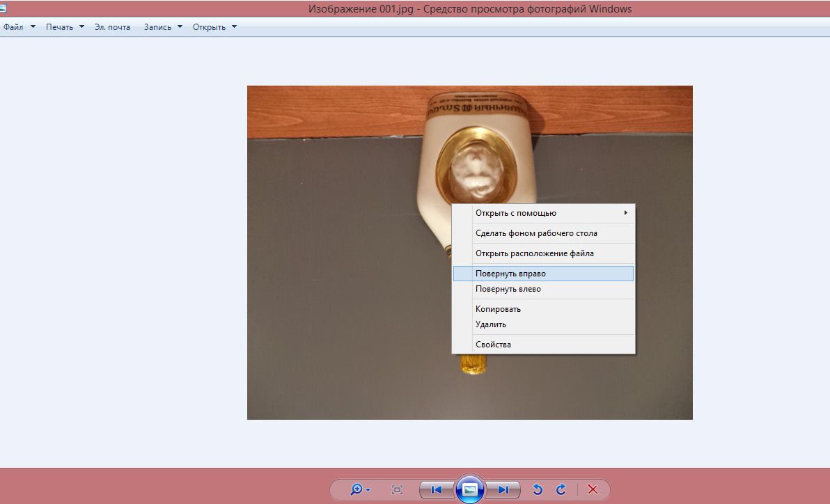Choose Копировать from the context menu

pos(498,309)
